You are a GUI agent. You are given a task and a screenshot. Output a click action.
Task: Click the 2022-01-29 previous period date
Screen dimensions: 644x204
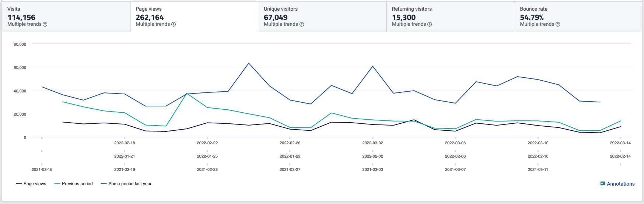click(x=290, y=156)
